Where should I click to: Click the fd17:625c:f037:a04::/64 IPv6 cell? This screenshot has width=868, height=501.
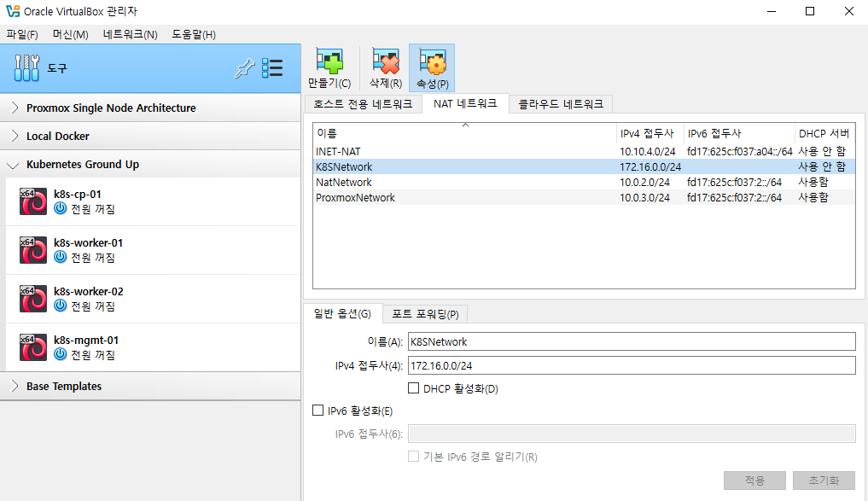click(740, 151)
